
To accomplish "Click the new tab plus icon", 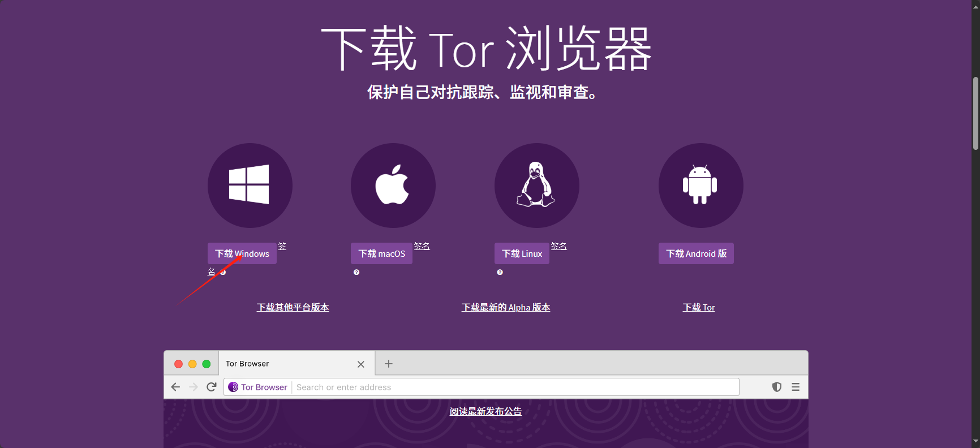I will pos(389,364).
